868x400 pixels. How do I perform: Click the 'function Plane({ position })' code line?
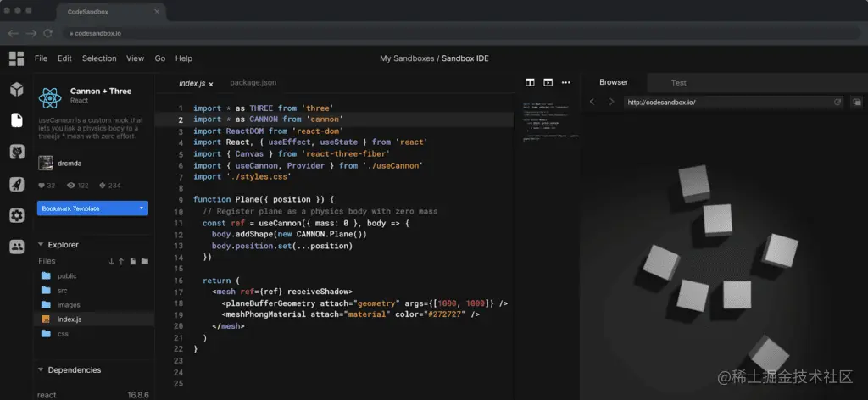264,199
